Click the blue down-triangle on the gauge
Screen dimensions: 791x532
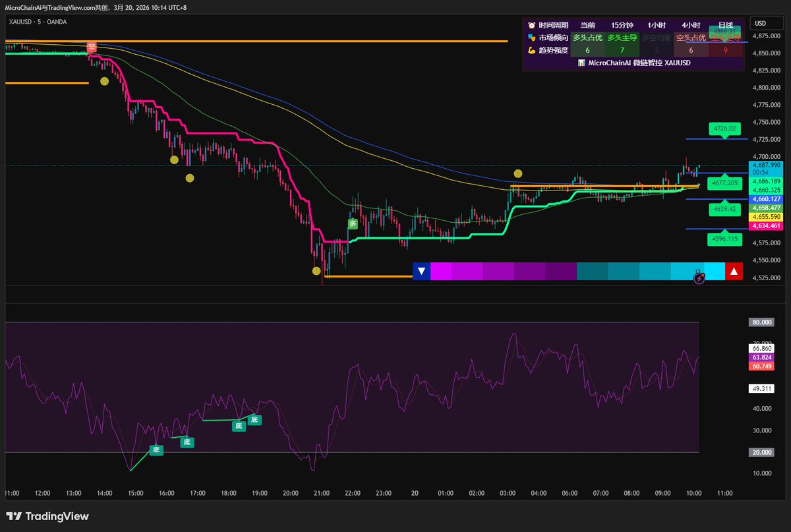pos(421,271)
